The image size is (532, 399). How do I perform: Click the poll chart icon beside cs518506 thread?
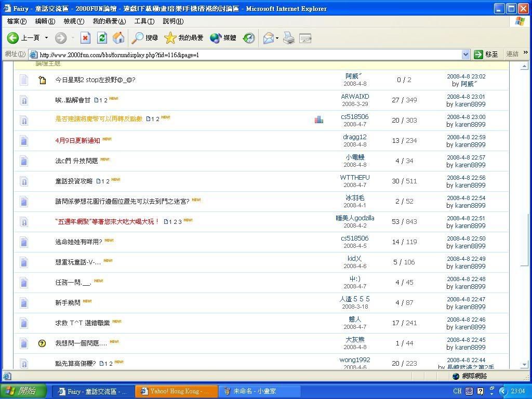(x=319, y=120)
